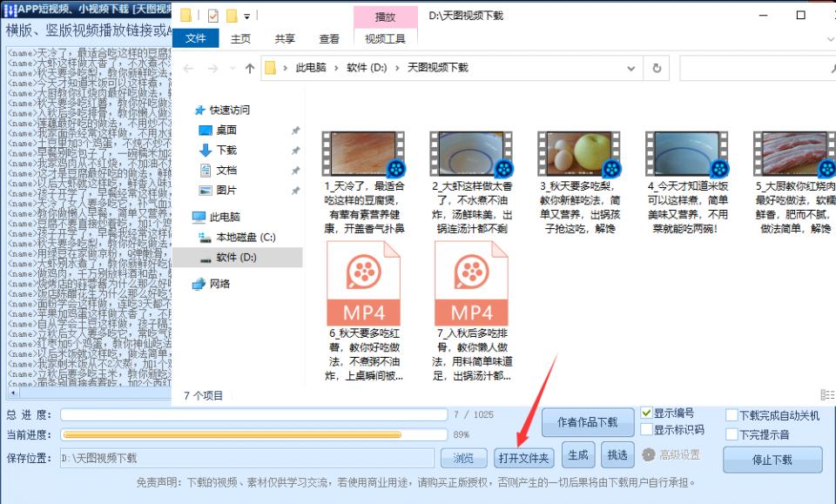Open the 播放 tab under 视频工具
Image resolution: width=836 pixels, height=504 pixels.
point(386,16)
